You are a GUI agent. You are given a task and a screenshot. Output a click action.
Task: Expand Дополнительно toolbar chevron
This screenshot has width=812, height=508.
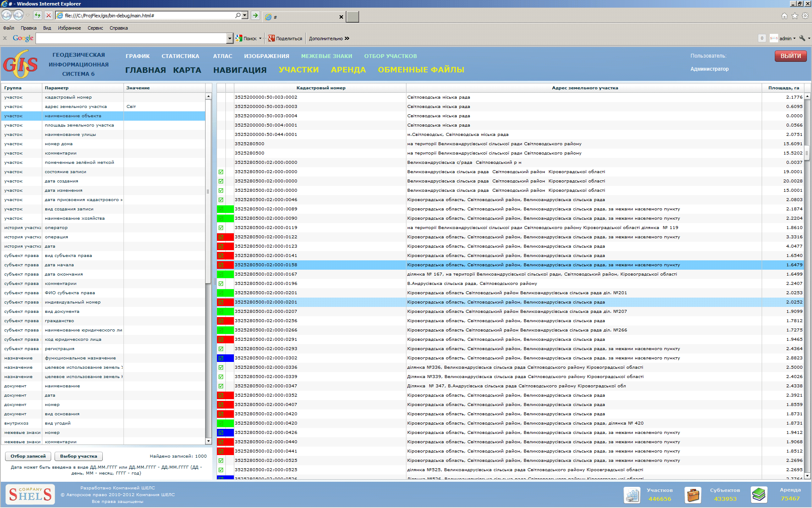[x=347, y=39]
